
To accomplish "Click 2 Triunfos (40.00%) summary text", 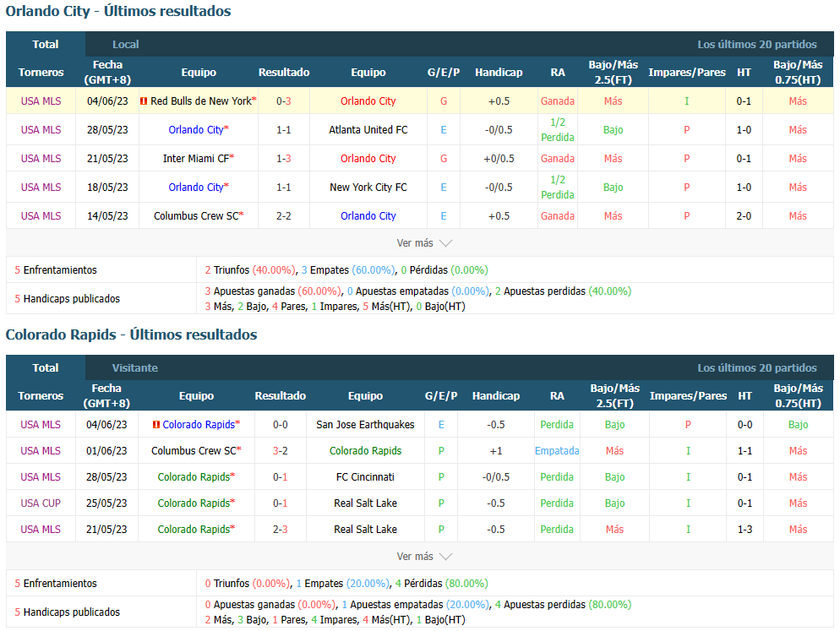I will (x=250, y=270).
